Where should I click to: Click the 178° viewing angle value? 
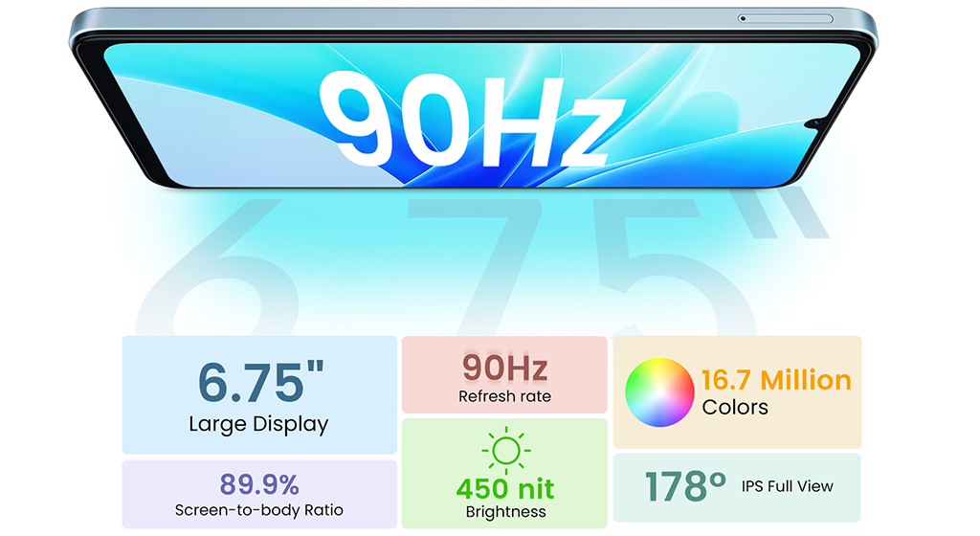click(x=685, y=486)
